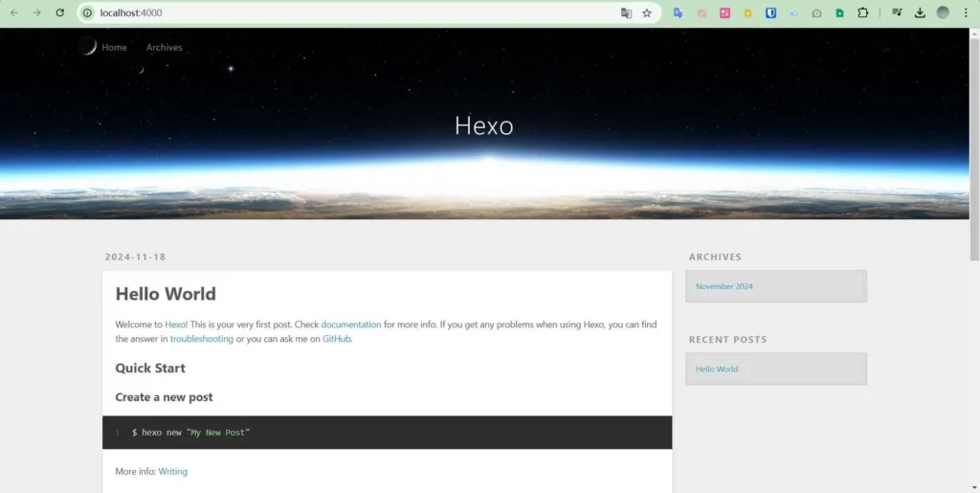Screen dimensions: 980x493
Task: Click the page vertical scrollbar
Action: tap(974, 144)
